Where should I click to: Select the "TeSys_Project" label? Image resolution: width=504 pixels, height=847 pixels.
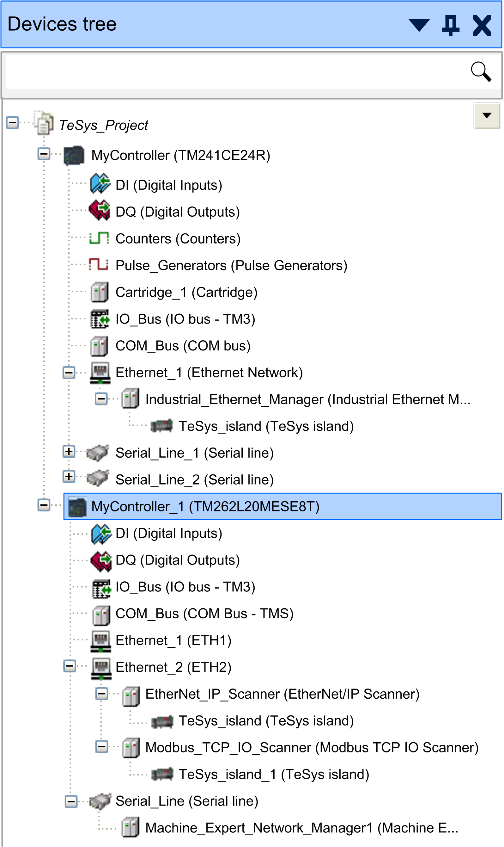coord(104,125)
